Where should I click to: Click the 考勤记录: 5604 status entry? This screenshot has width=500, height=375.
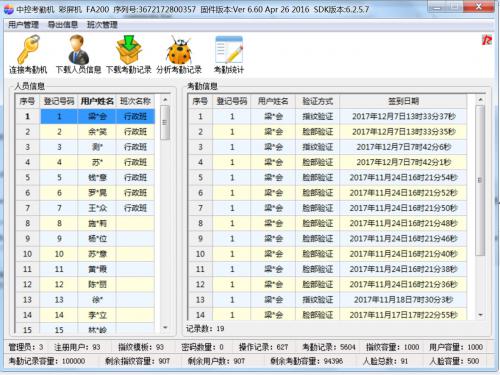[x=329, y=347]
